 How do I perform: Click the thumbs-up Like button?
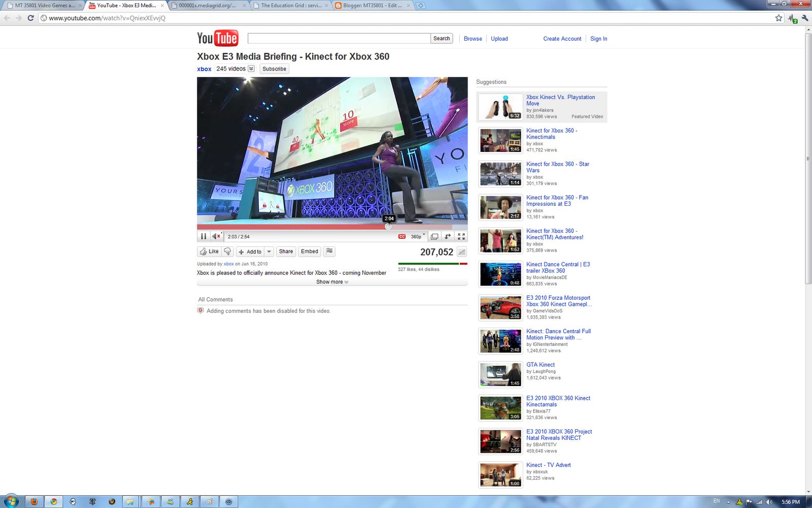coord(209,251)
